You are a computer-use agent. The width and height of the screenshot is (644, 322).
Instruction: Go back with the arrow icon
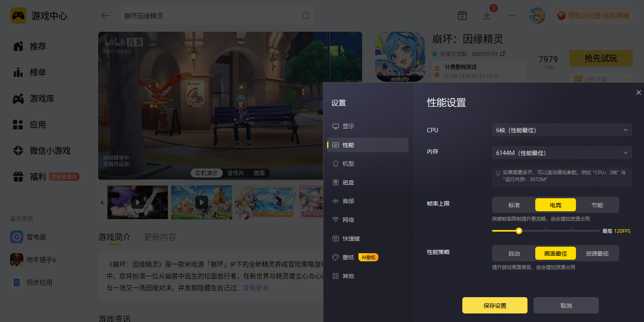coord(106,15)
